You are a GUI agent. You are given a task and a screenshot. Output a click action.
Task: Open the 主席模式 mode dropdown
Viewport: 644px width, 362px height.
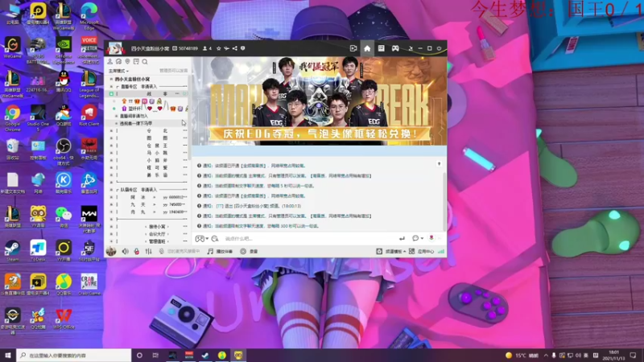(x=118, y=71)
